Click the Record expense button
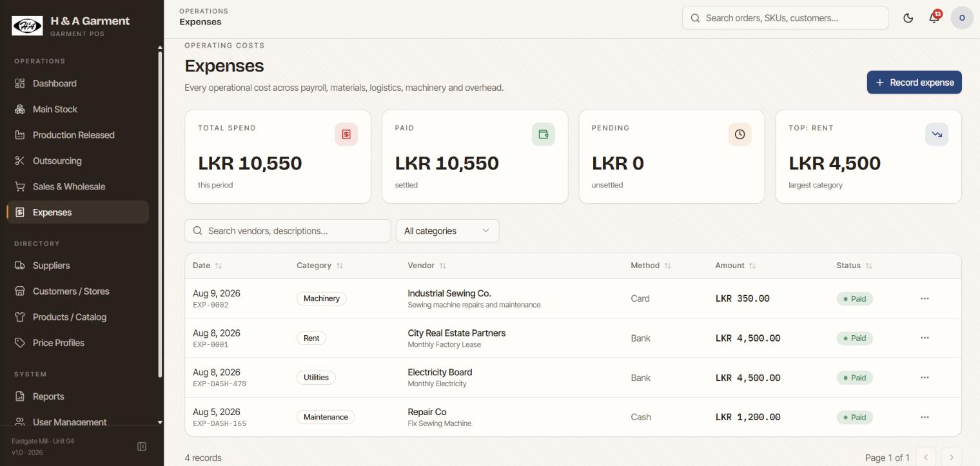This screenshot has height=466, width=980. [914, 83]
